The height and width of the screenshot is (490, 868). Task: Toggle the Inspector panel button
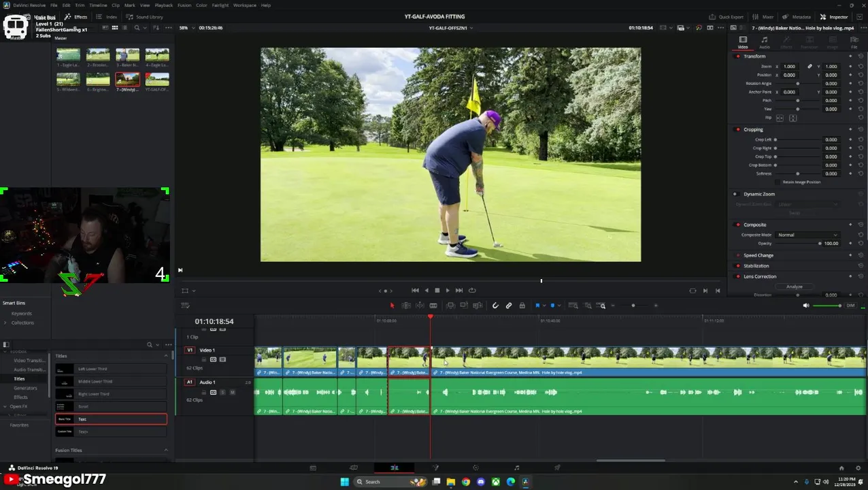[x=835, y=17]
